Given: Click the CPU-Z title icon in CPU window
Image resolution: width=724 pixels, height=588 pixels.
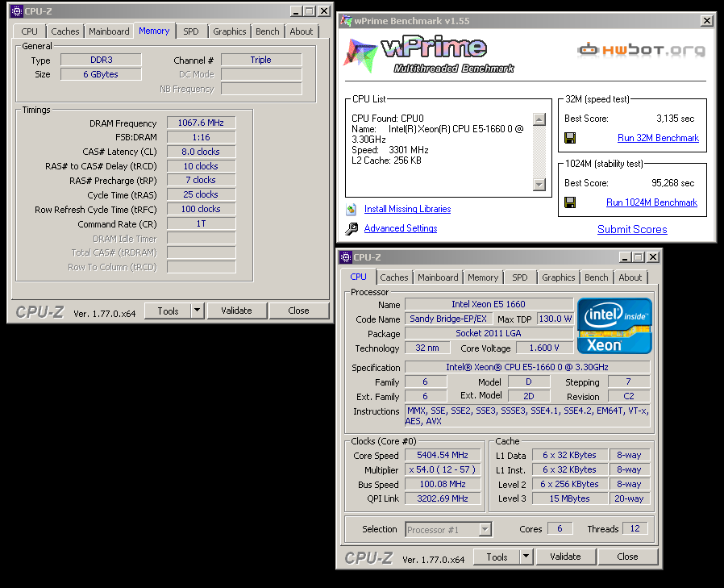Looking at the screenshot, I should [x=345, y=257].
